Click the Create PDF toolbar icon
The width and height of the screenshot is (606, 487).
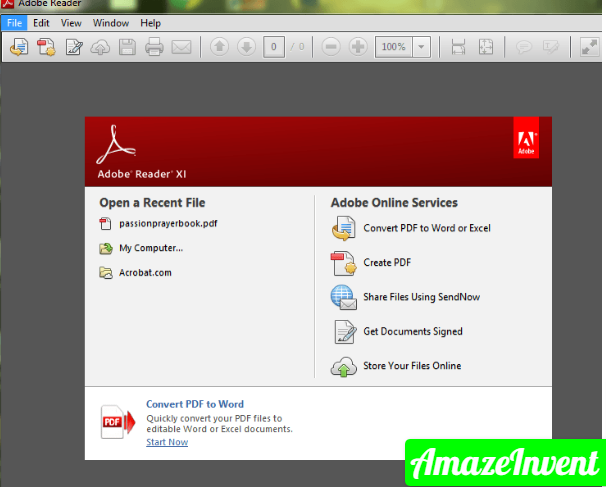pyautogui.click(x=46, y=47)
